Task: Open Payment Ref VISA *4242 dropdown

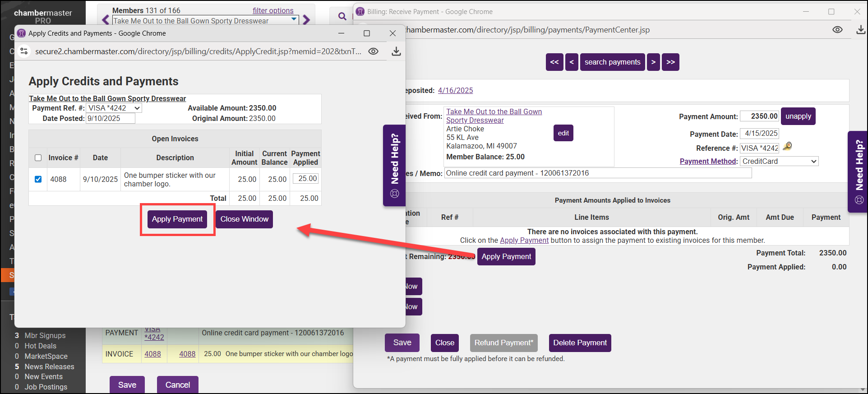Action: (114, 108)
